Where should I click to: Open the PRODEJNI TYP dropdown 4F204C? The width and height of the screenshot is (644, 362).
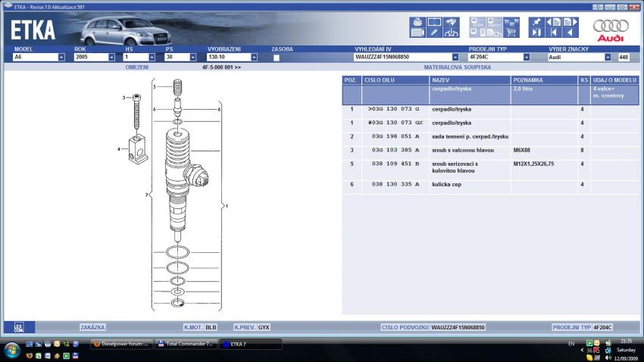pos(526,58)
